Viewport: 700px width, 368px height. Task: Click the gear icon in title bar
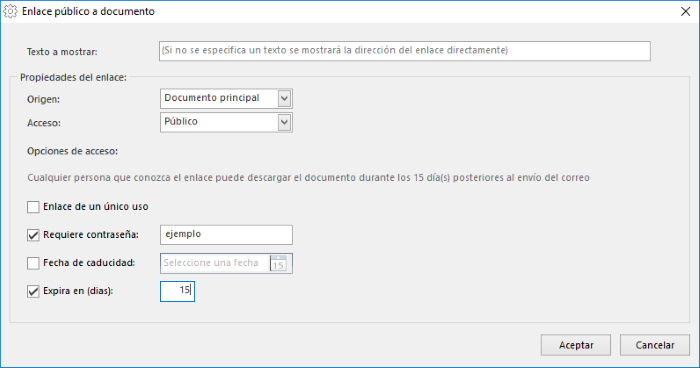pos(10,12)
